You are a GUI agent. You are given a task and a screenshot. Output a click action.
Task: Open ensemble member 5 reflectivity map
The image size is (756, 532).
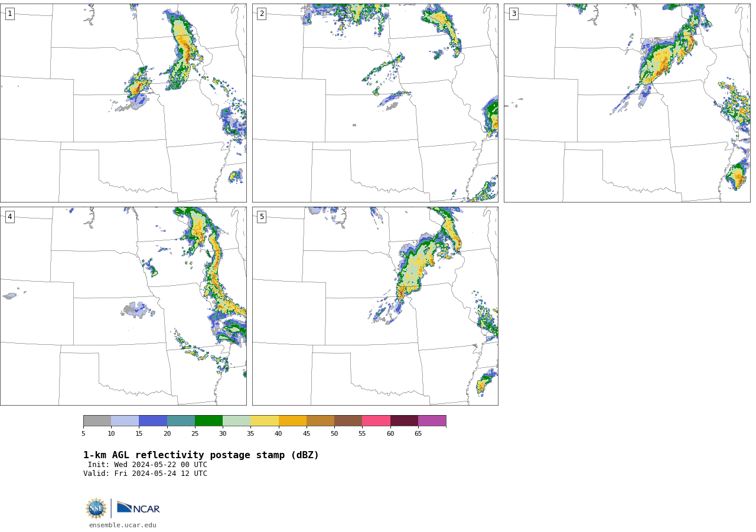click(375, 306)
